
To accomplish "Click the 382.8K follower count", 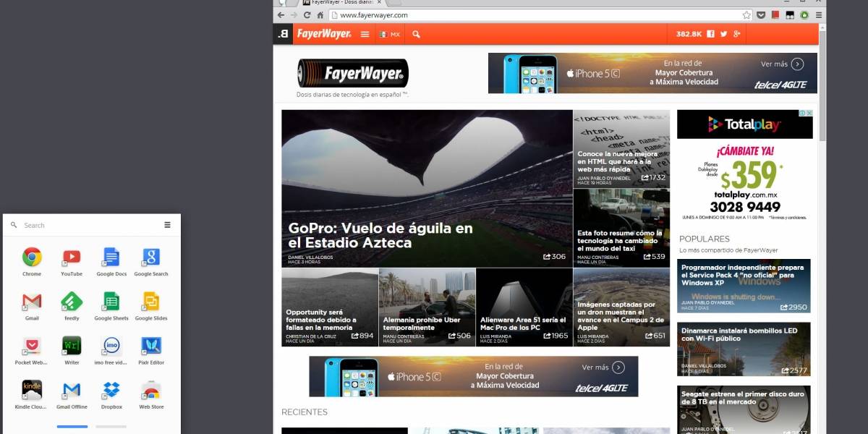I will click(x=689, y=34).
